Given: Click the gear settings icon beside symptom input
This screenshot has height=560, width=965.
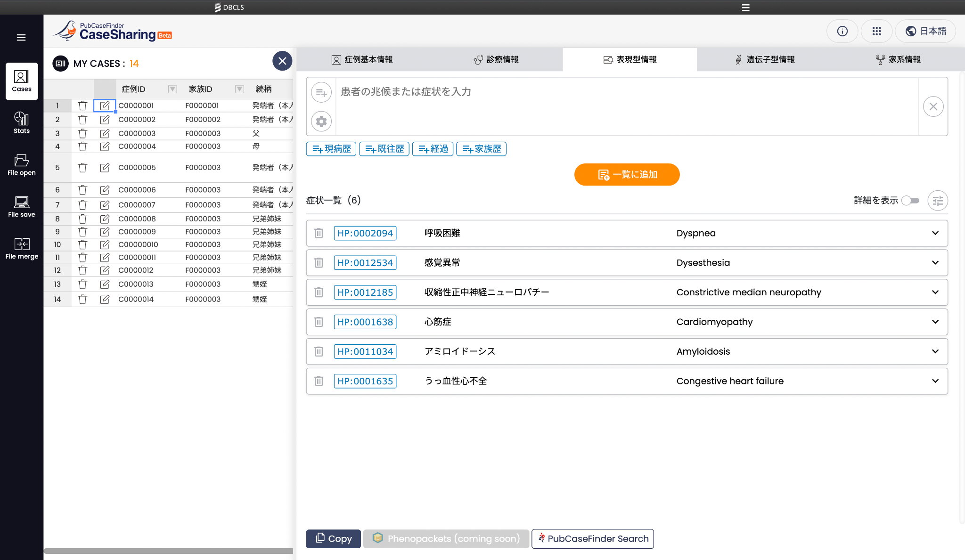Looking at the screenshot, I should click(321, 122).
